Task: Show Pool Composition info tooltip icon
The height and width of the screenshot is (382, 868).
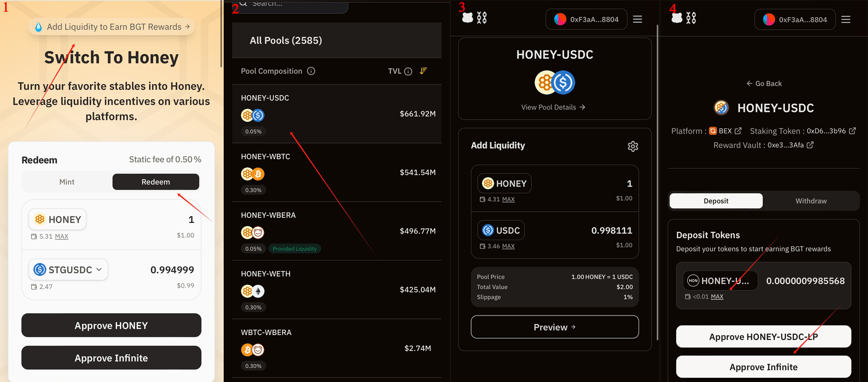Action: [311, 71]
